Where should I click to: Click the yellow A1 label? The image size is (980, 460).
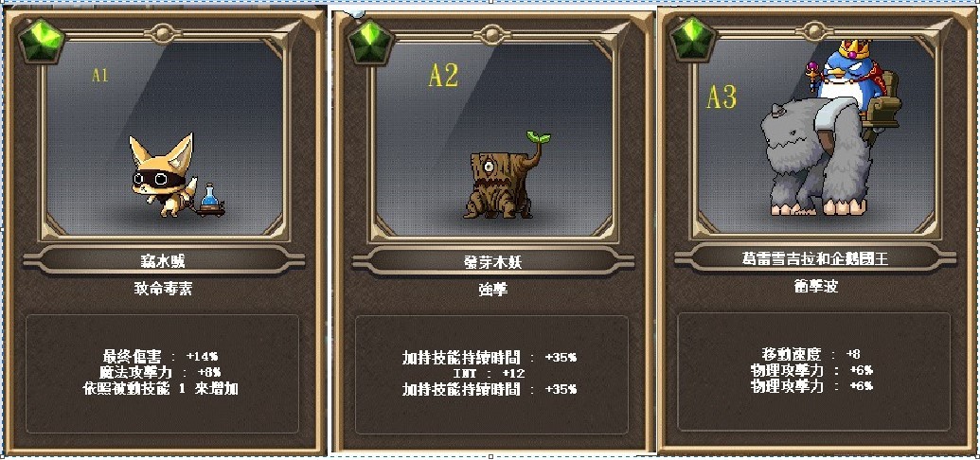click(x=100, y=75)
